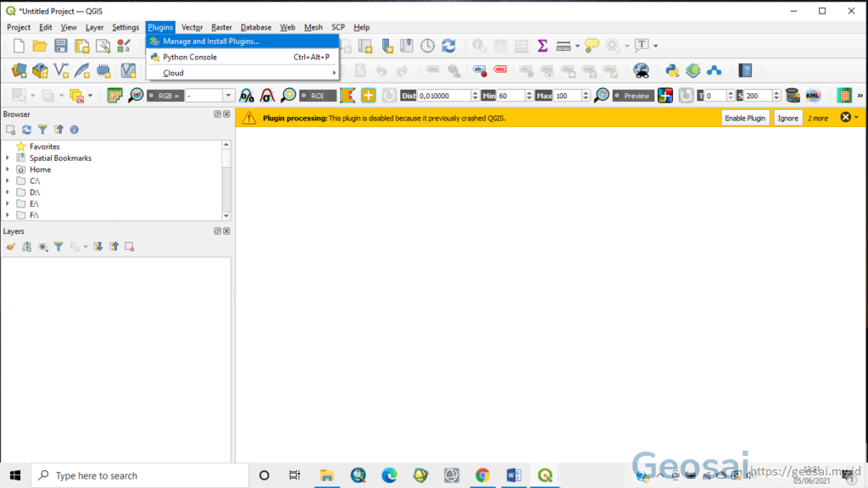
Task: Refresh the Browser panel
Action: point(26,130)
